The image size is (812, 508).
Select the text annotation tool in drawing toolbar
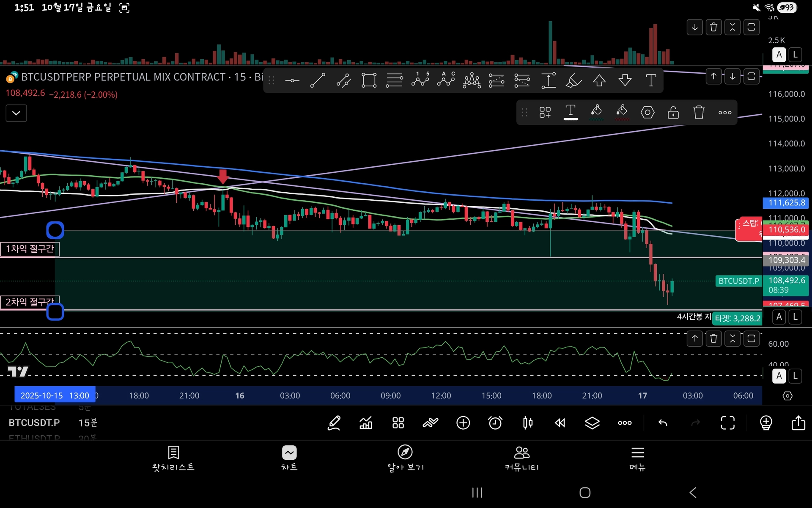[x=651, y=80]
